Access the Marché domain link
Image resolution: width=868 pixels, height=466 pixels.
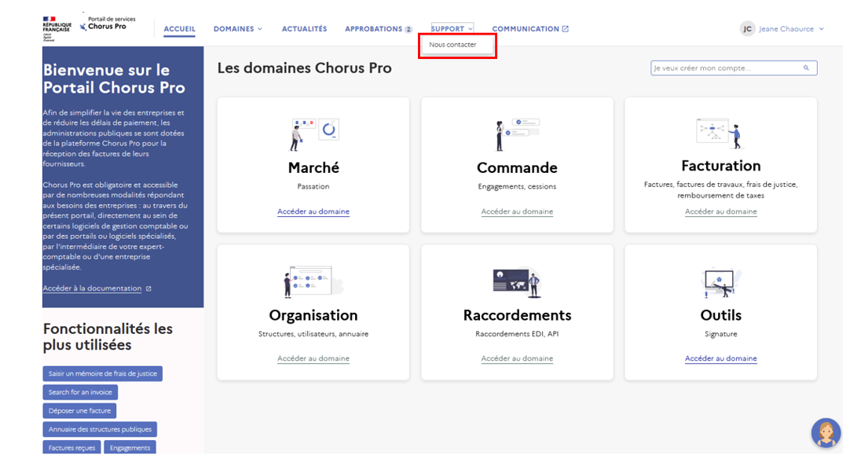coord(313,211)
